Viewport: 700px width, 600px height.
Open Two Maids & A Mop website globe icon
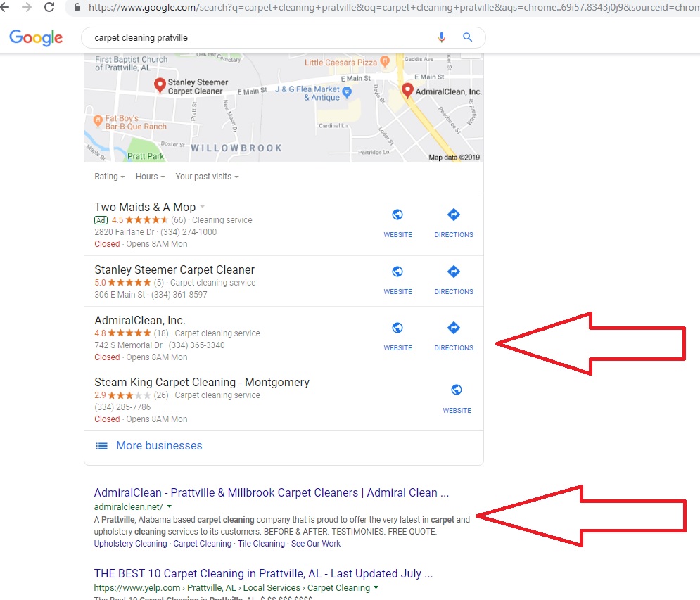pyautogui.click(x=397, y=215)
